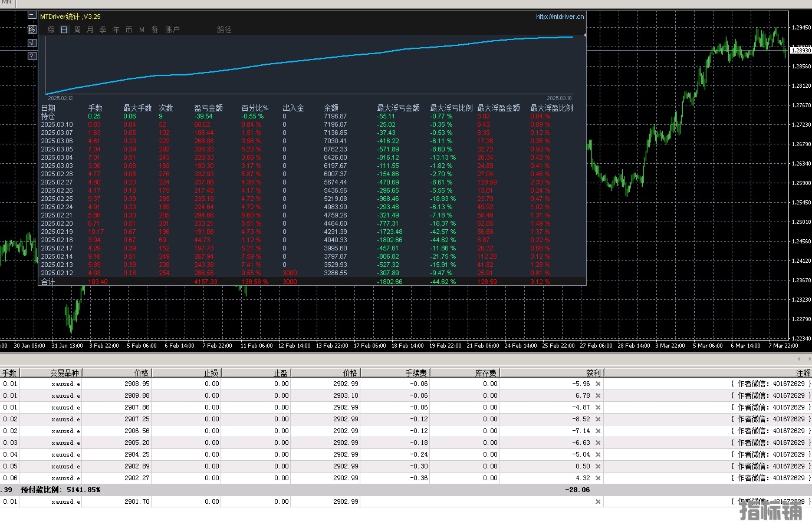Image resolution: width=812 pixels, height=525 pixels.
Task: Click the 预付款比例: 5141.85% text
Action: [60, 490]
